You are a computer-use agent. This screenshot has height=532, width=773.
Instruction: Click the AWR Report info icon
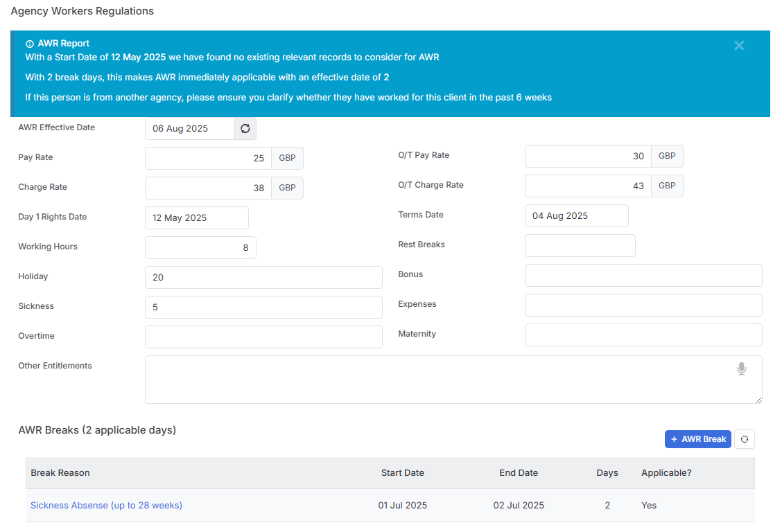pyautogui.click(x=30, y=44)
